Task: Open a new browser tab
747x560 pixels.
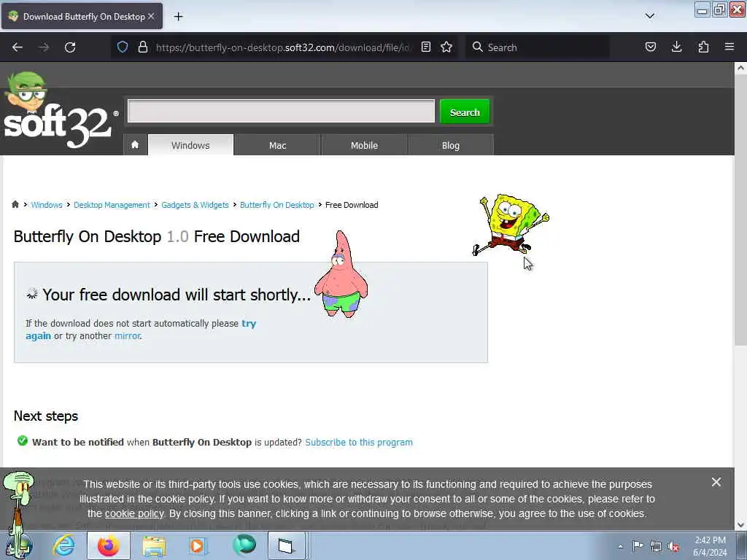Action: [178, 17]
